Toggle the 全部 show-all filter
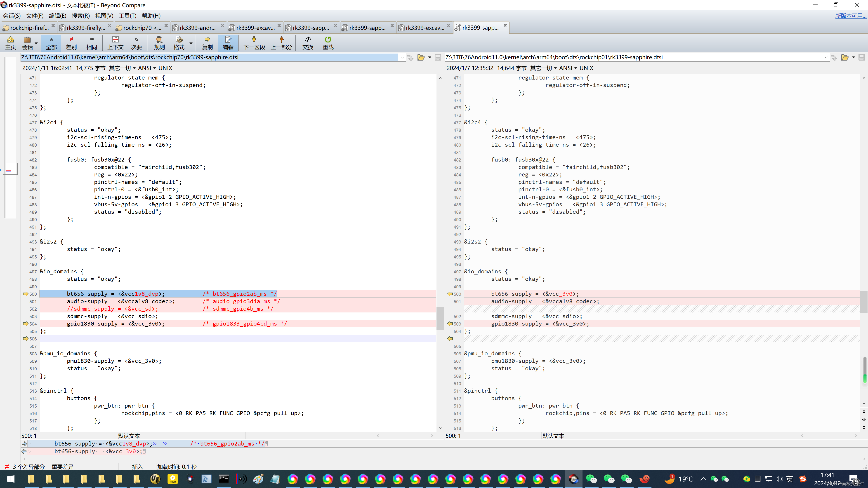Screen dimensions: 868x488 [51, 43]
